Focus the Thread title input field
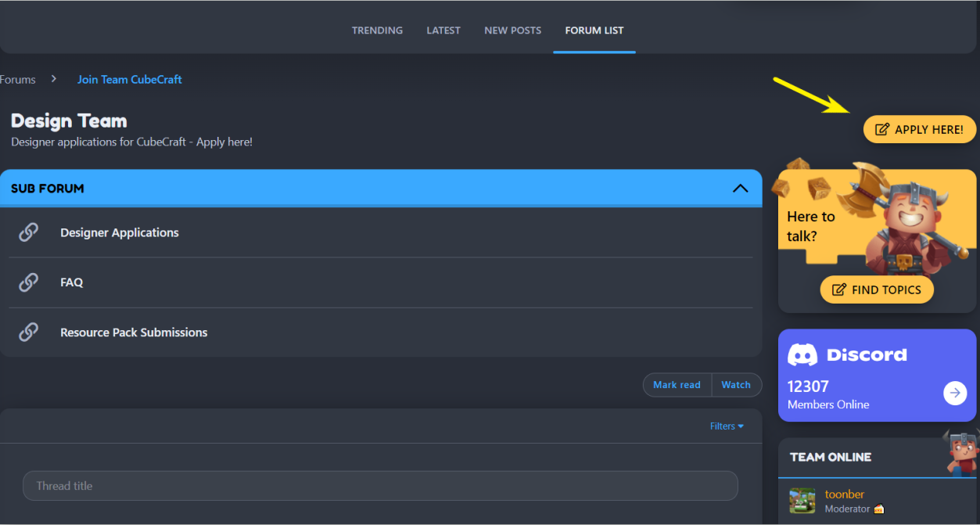The image size is (980, 525). click(380, 486)
